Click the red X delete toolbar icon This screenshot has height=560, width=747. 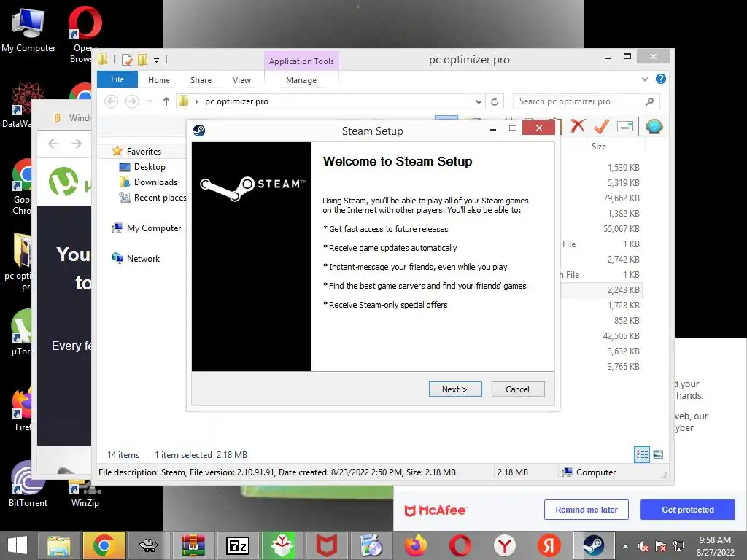click(578, 126)
